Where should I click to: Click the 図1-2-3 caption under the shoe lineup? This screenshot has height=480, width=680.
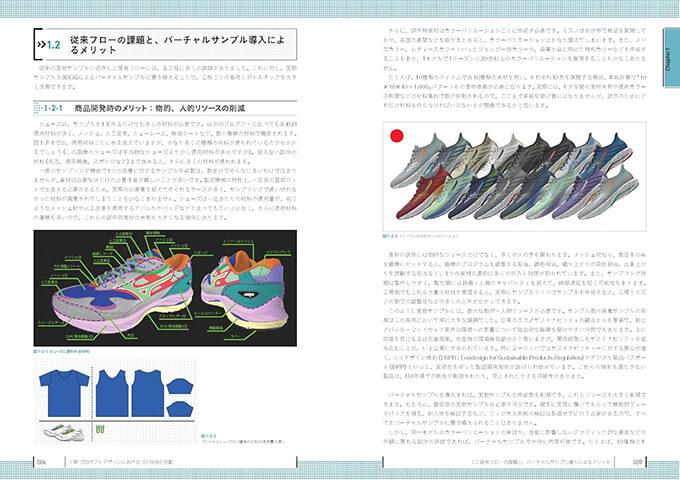420,236
